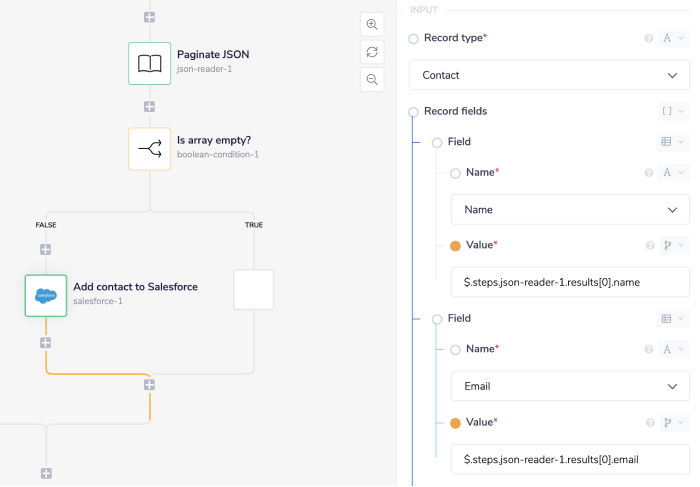
Task: Open the Contact record type dropdown
Action: click(549, 75)
